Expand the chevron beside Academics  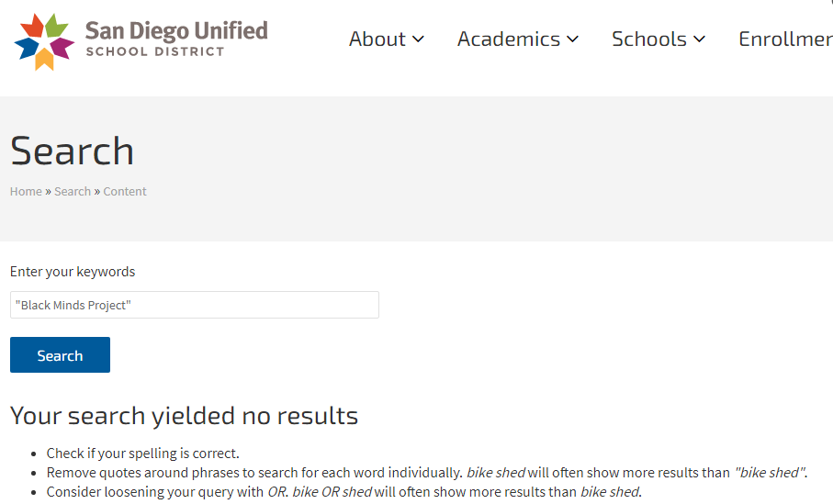coord(573,39)
